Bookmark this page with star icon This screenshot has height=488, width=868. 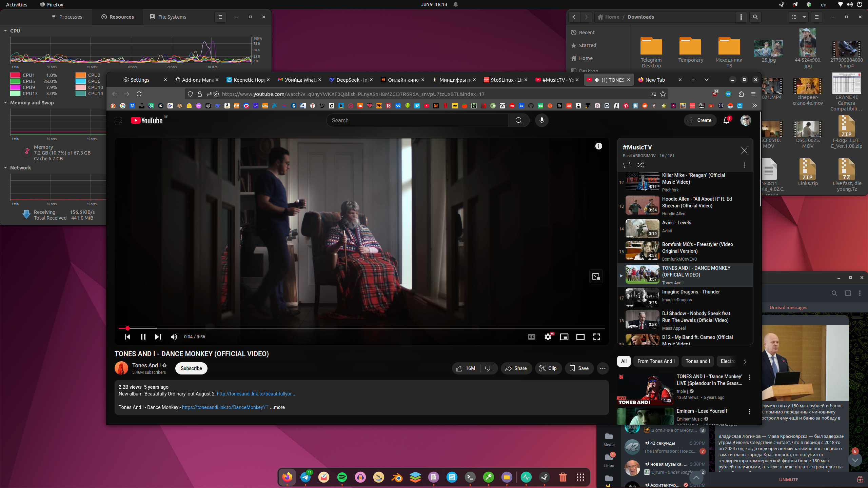(663, 94)
